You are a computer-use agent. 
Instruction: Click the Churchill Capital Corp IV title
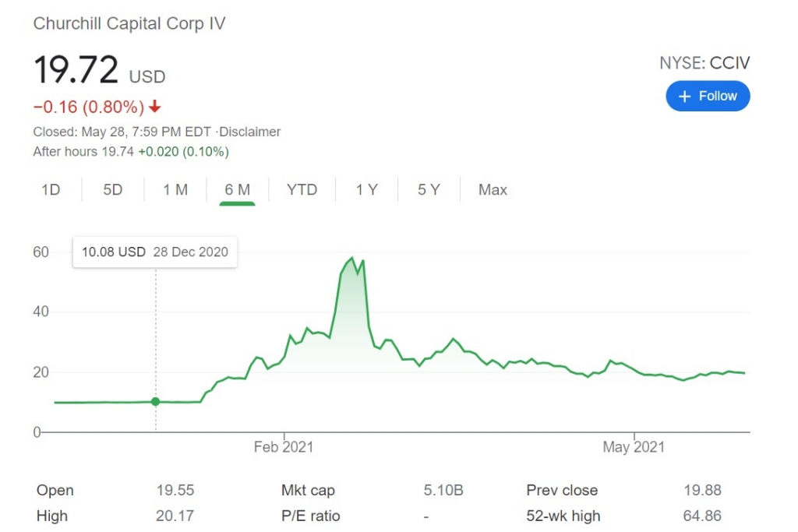[x=129, y=23]
